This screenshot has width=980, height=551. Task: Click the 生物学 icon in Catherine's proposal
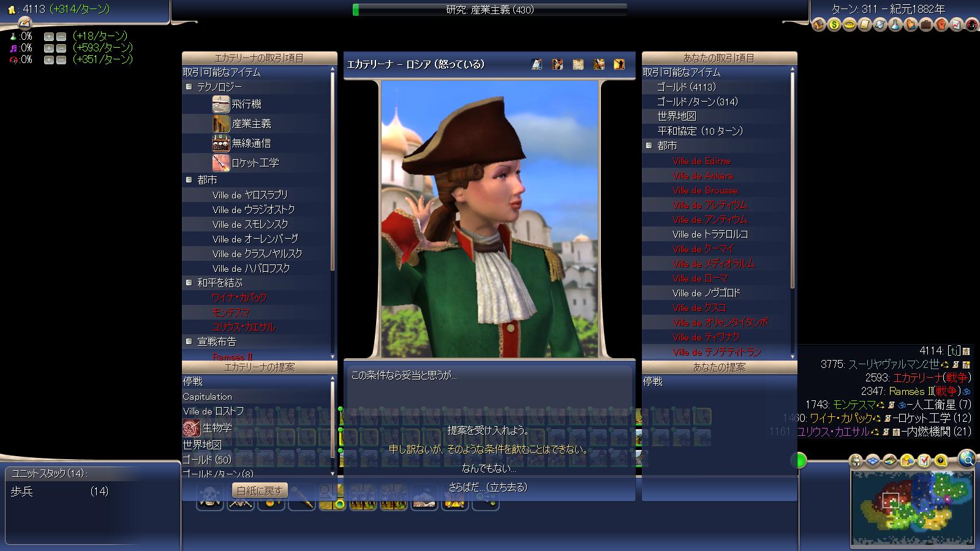click(x=192, y=428)
